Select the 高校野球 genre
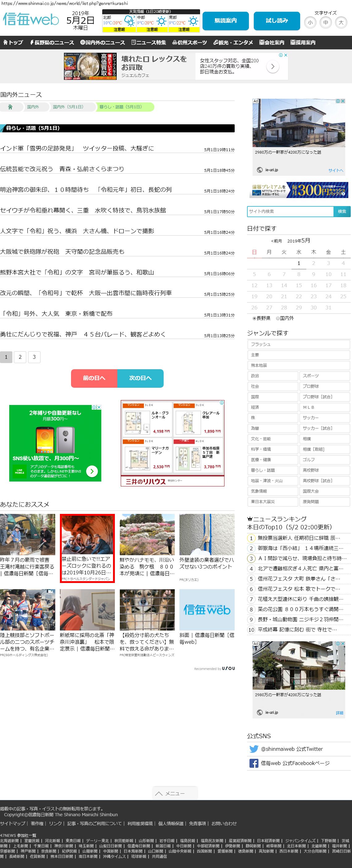This screenshot has width=352, height=868. (325, 470)
